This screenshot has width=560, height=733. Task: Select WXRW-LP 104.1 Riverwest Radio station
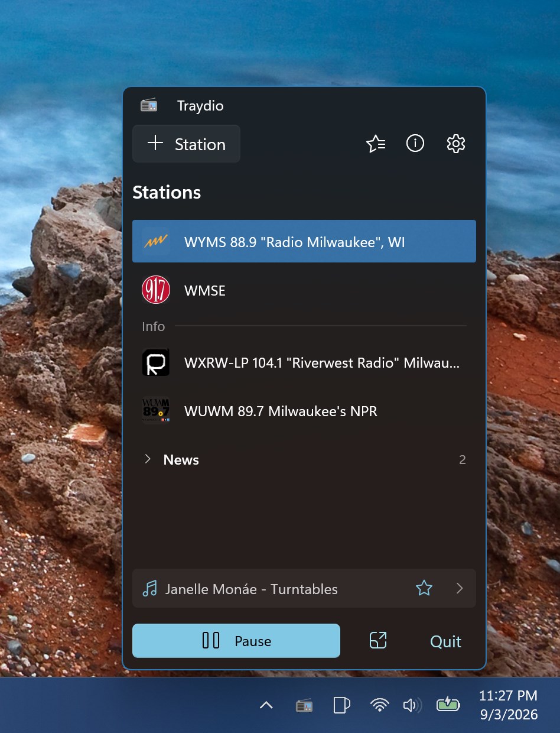pyautogui.click(x=304, y=363)
